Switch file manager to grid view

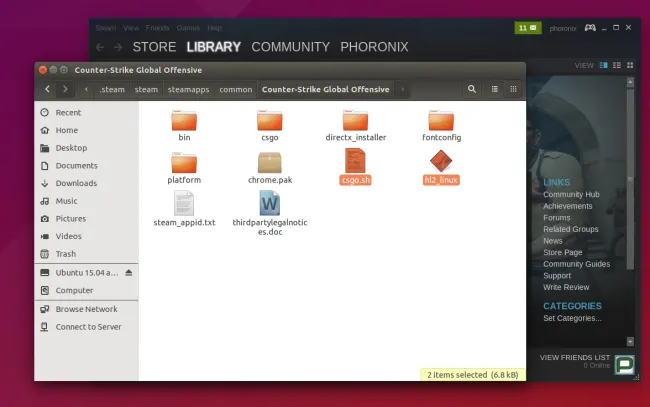513,89
